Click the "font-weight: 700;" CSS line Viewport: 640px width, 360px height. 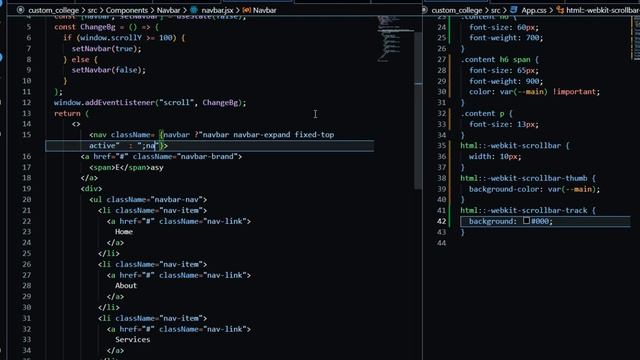[x=506, y=38]
